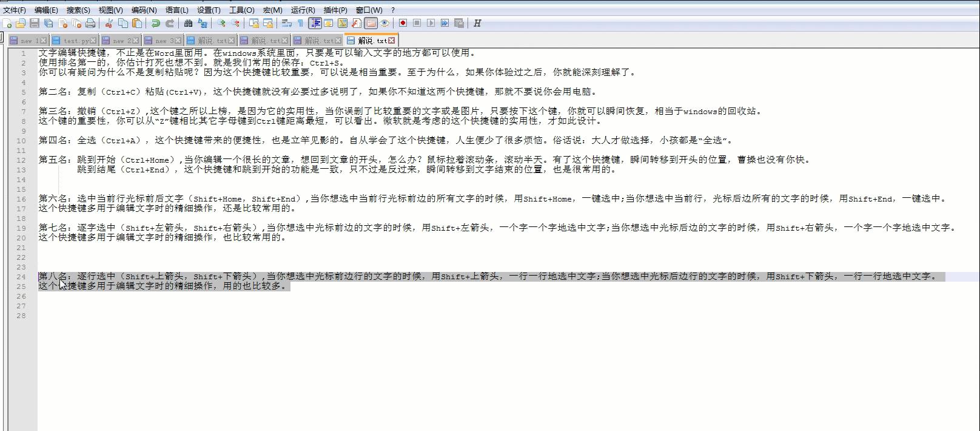Click the Copy toolbar icon
Image resolution: width=980 pixels, height=431 pixels.
pos(123,23)
